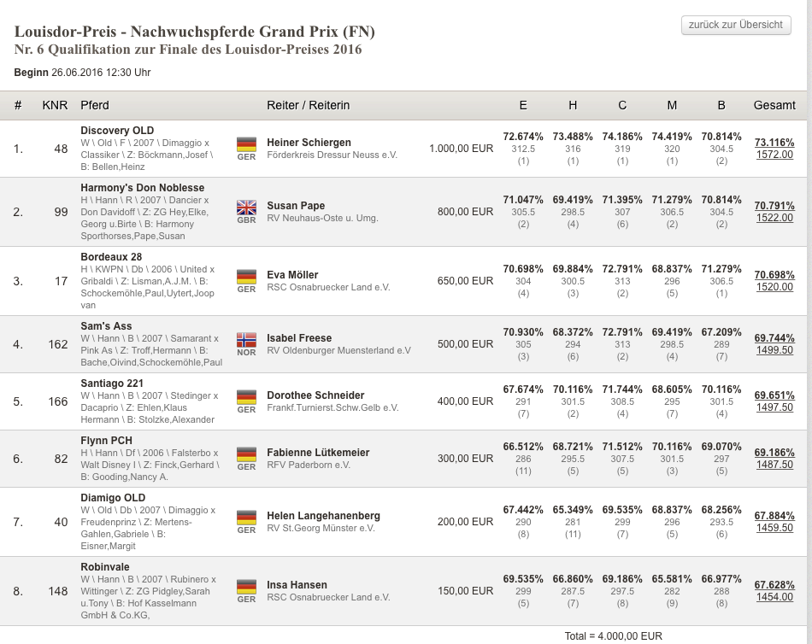Open Robinvale total score 67.628% link
The height and width of the screenshot is (644, 812).
tap(774, 585)
